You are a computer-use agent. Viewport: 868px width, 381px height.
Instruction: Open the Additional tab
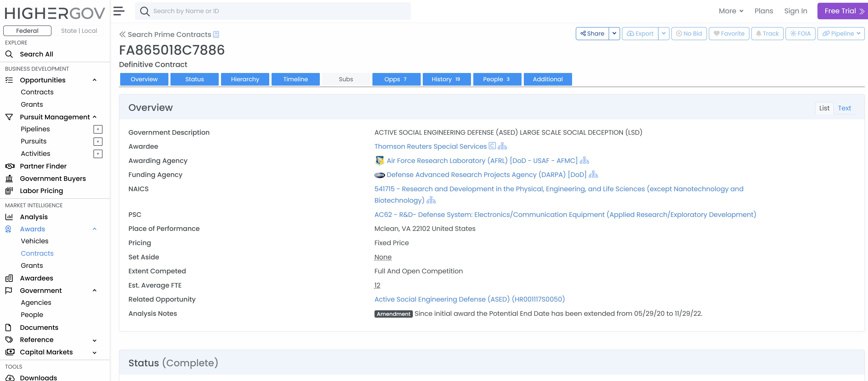click(548, 79)
